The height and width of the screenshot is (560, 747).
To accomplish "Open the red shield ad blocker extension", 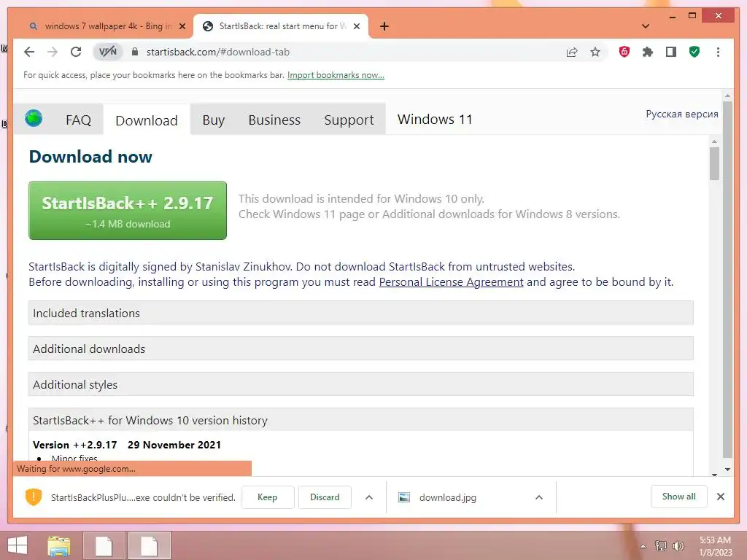I will (x=624, y=52).
